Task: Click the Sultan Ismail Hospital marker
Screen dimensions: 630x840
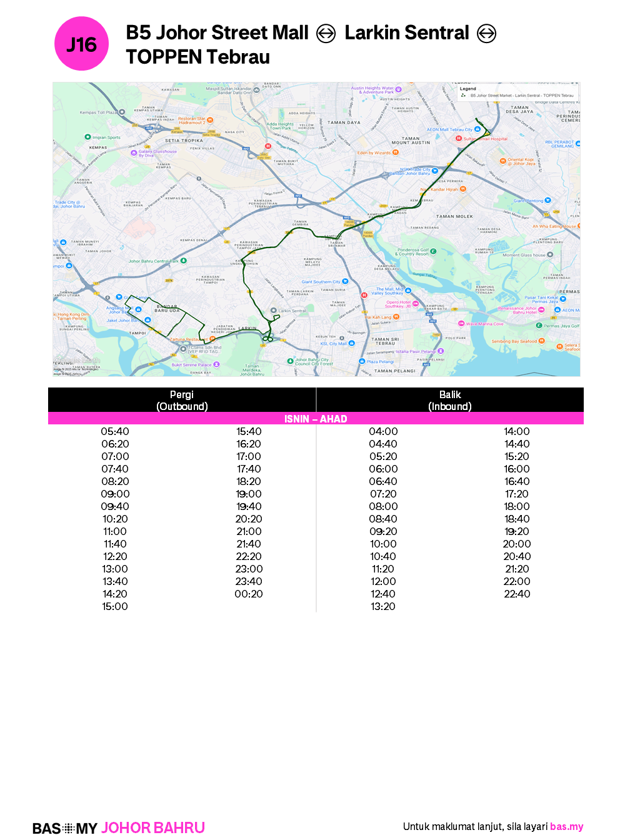Action: tap(459, 139)
